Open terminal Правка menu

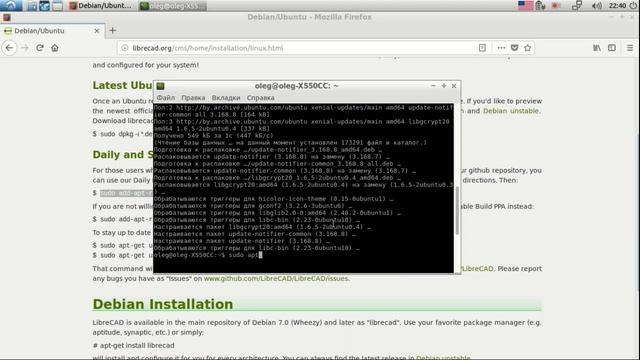pyautogui.click(x=193, y=98)
